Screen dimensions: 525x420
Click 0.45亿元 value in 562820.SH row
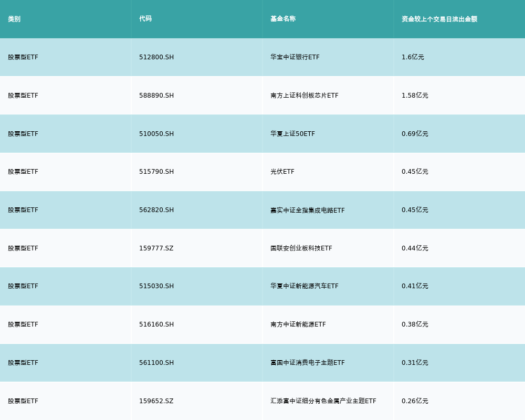[x=415, y=210]
